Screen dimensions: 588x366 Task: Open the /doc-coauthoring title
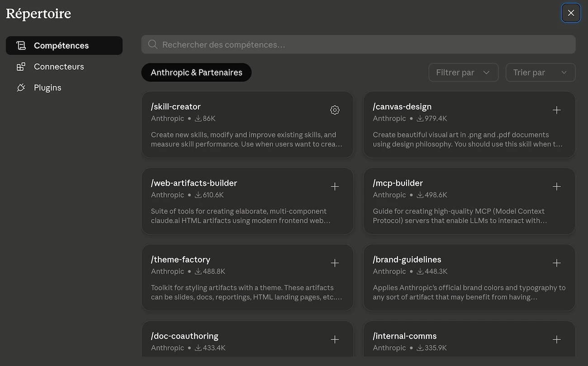pos(185,336)
